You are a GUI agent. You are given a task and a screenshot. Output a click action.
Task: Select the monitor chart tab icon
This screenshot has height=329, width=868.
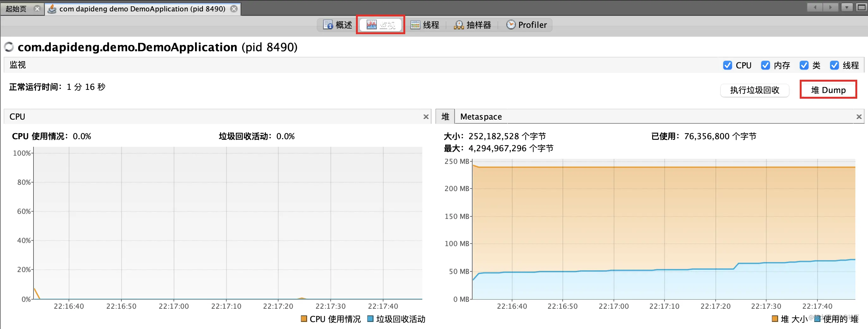coord(371,25)
